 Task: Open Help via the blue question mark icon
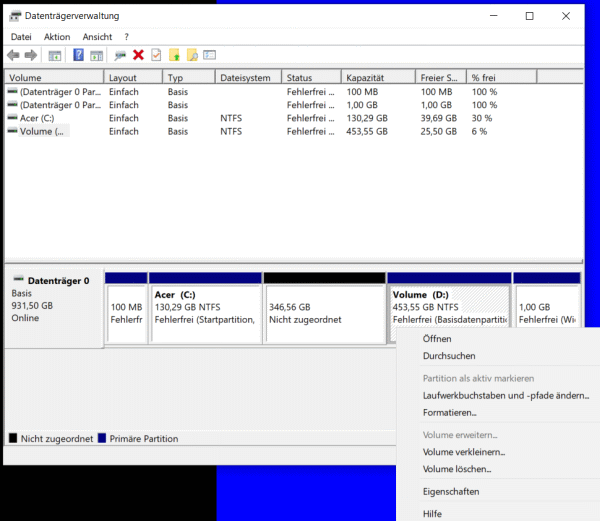(x=78, y=55)
